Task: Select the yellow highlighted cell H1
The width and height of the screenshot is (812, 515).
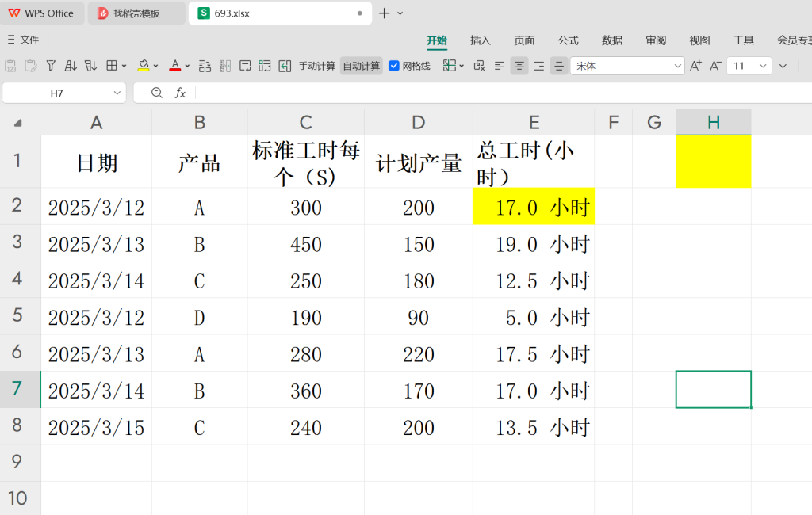Action: click(x=714, y=162)
